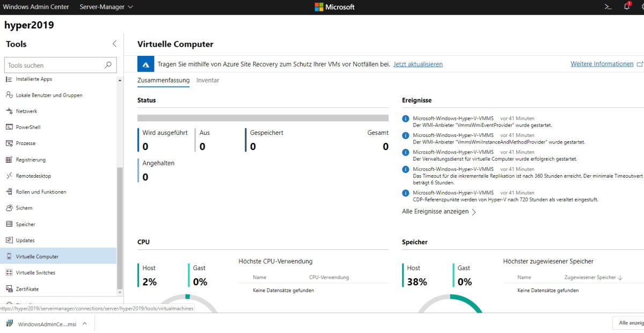
Task: Click the info icon next to Microsoft-Windows-Hyper-V-VMMS event
Action: (x=405, y=118)
